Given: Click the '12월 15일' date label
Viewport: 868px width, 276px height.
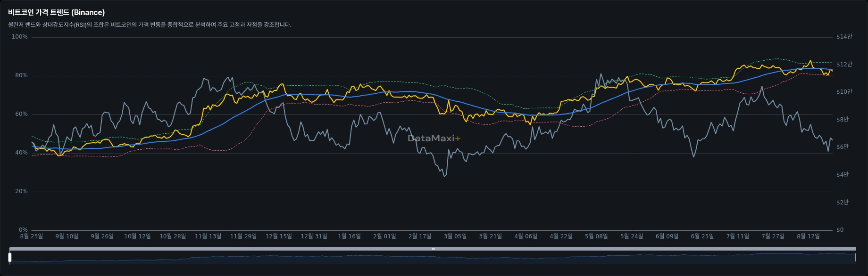Looking at the screenshot, I should pyautogui.click(x=279, y=236).
